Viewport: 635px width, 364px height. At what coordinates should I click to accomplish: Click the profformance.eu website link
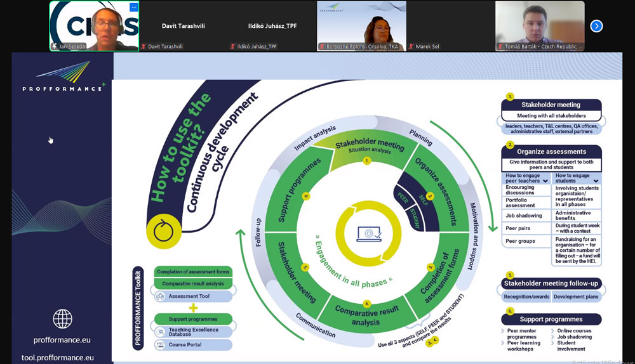[x=62, y=340]
